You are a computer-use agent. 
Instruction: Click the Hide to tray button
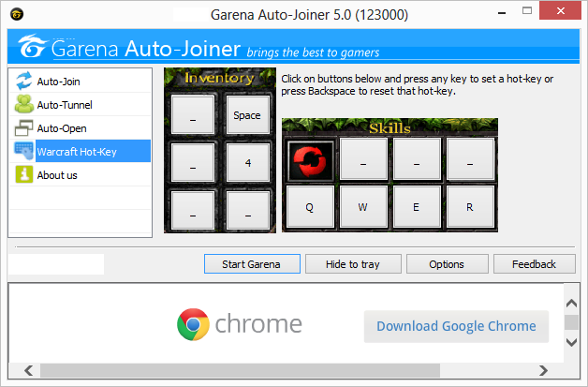(353, 264)
